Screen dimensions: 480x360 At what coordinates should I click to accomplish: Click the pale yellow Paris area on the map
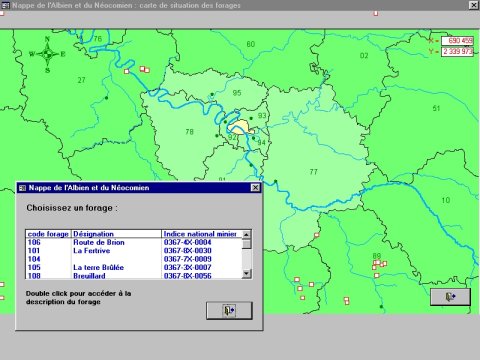tap(239, 127)
